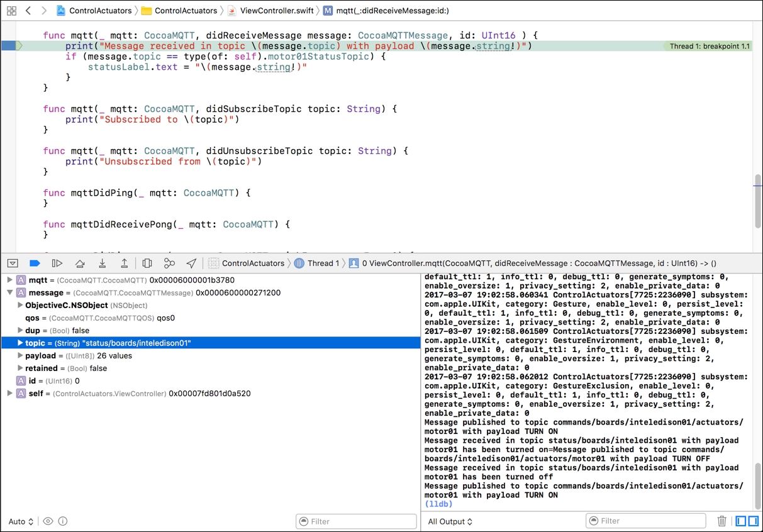This screenshot has height=532, width=763.
Task: Click the console output scrollbar
Action: (758, 485)
